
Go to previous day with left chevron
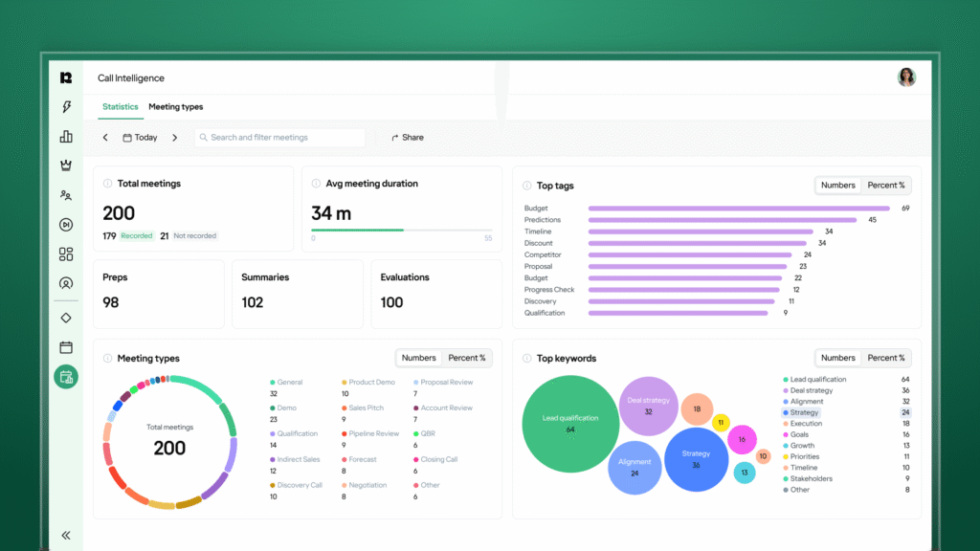[106, 138]
